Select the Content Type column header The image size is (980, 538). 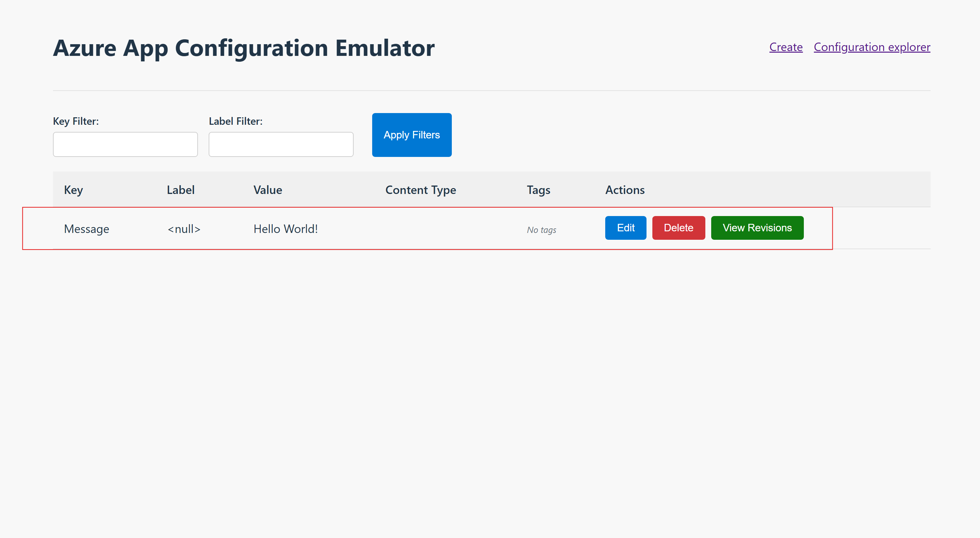pyautogui.click(x=421, y=190)
